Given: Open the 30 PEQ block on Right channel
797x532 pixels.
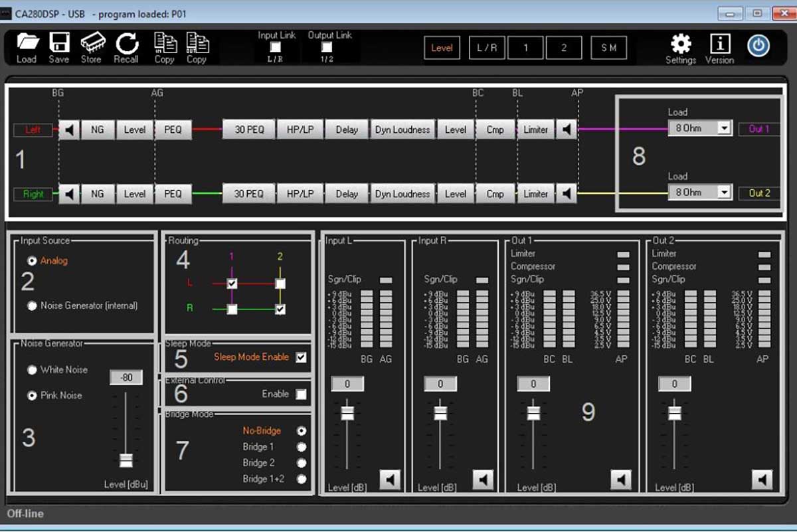Looking at the screenshot, I should coord(249,194).
